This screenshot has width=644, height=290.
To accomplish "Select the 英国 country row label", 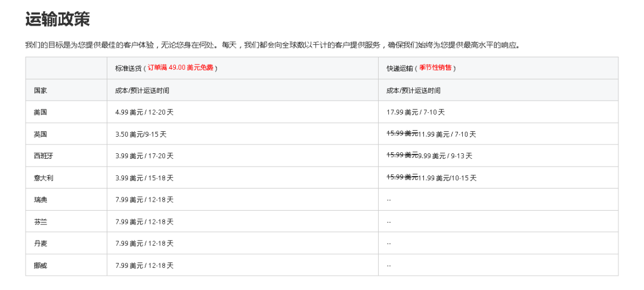I will pos(41,134).
